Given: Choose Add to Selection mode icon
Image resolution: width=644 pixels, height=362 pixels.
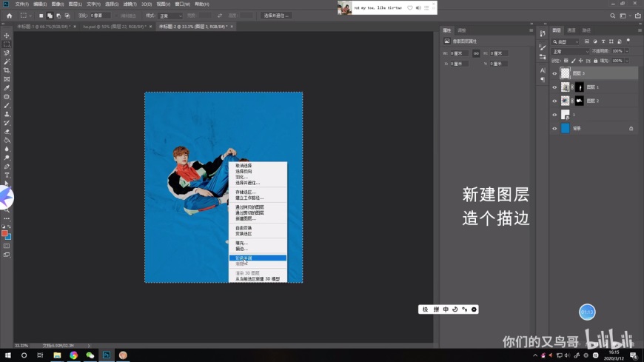Looking at the screenshot, I should coord(50,16).
